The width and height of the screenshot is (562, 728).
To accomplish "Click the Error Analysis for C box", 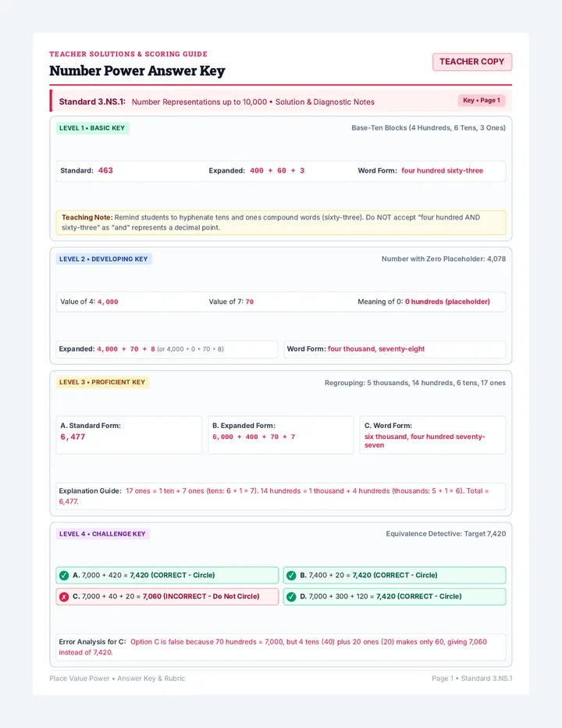I will (281, 648).
